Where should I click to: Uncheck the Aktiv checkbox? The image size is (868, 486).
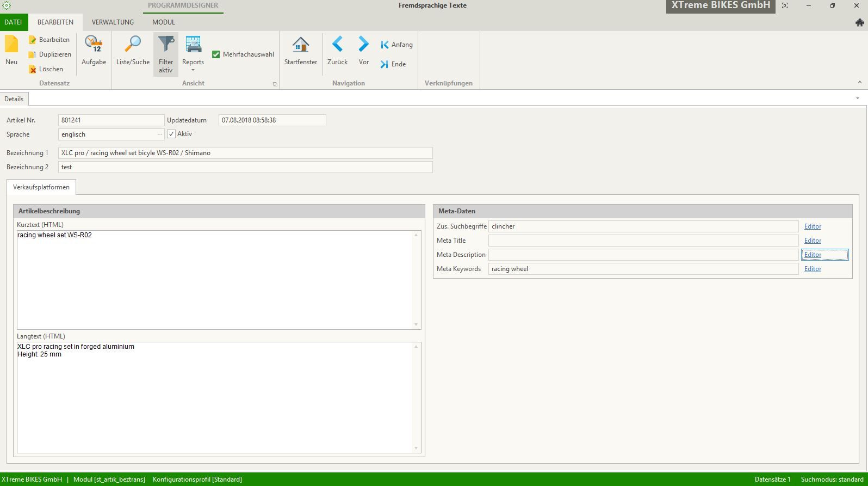(x=171, y=134)
